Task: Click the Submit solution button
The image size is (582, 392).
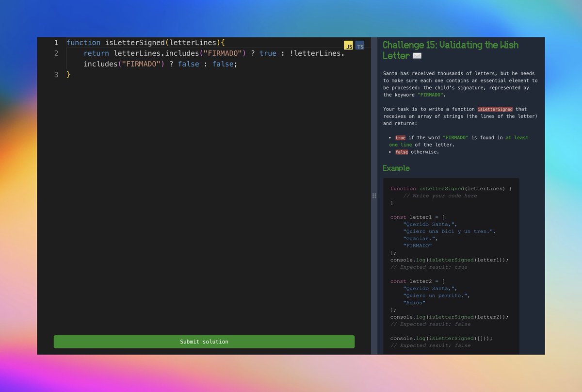Action: coord(204,342)
